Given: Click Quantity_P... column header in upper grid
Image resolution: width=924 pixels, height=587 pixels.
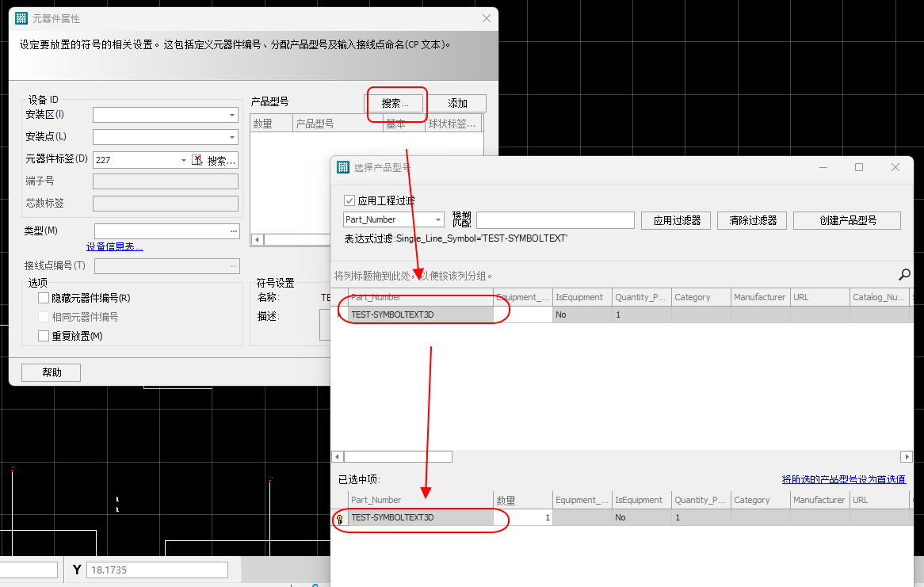Looking at the screenshot, I should [642, 297].
